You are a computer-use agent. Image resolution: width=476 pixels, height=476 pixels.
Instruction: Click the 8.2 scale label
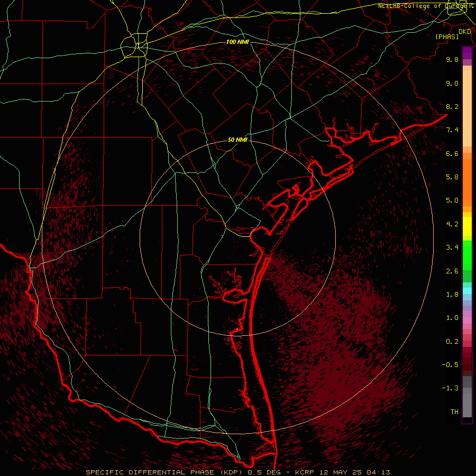point(452,106)
